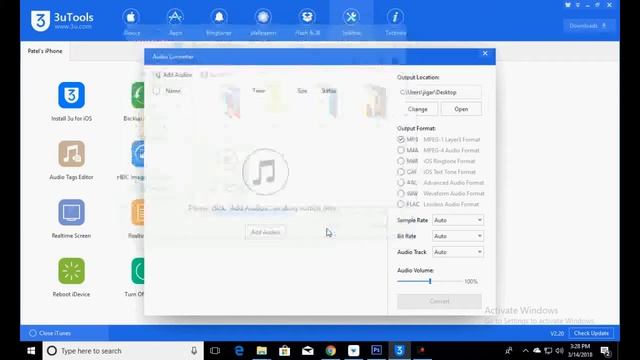Click the Remove item in dialog toolbar

click(x=216, y=75)
